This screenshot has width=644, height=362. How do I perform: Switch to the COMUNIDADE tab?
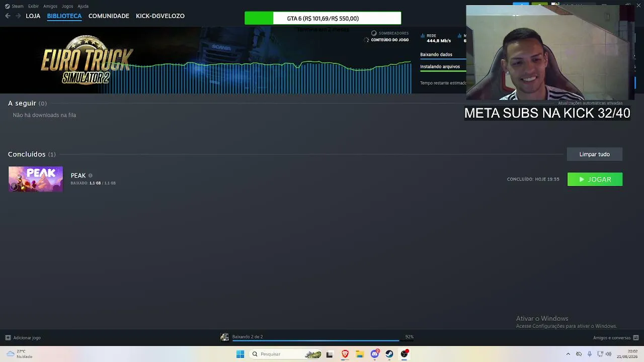pyautogui.click(x=109, y=16)
